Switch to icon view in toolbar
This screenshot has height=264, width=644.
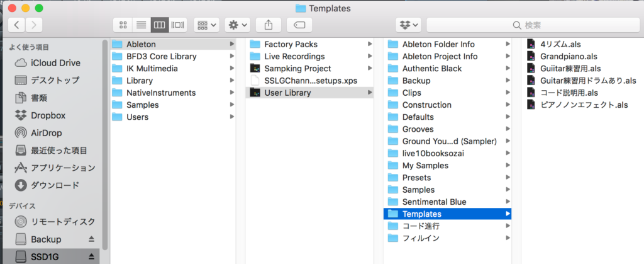(x=123, y=25)
